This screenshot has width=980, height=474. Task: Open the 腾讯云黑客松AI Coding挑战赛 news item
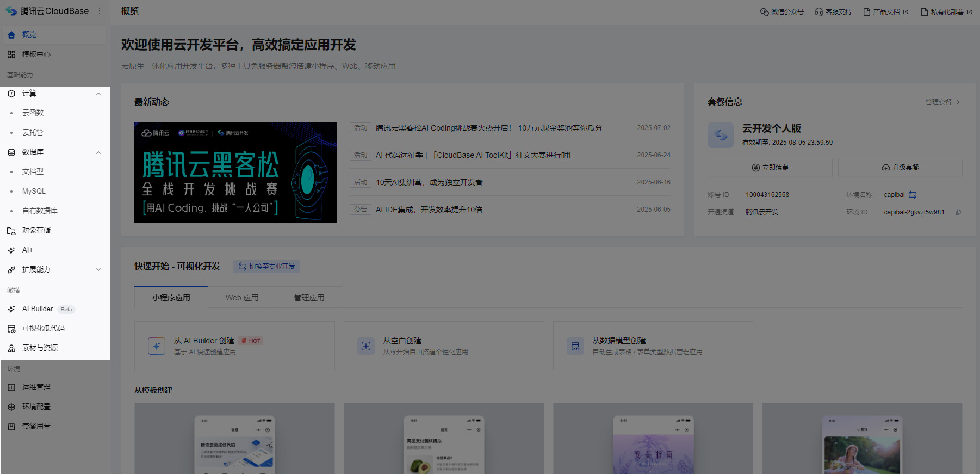click(489, 128)
